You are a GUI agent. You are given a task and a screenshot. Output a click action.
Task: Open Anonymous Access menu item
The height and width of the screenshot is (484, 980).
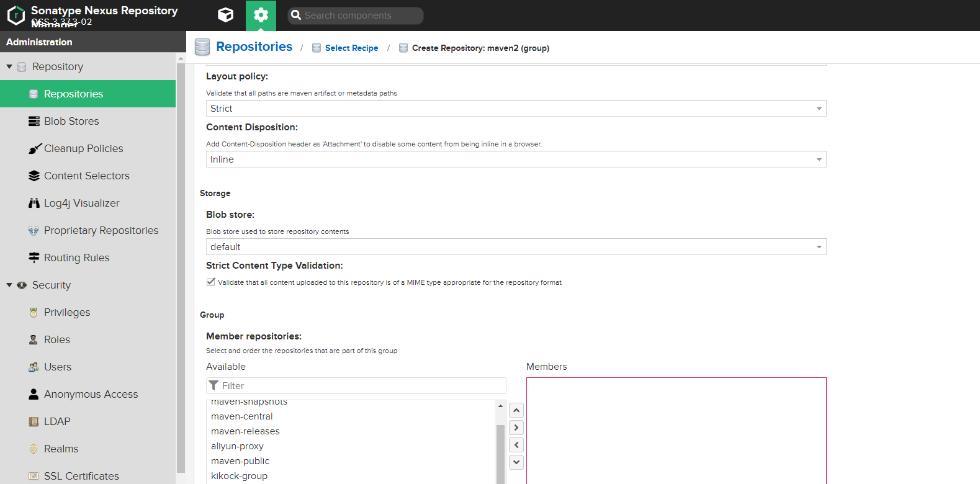88,394
